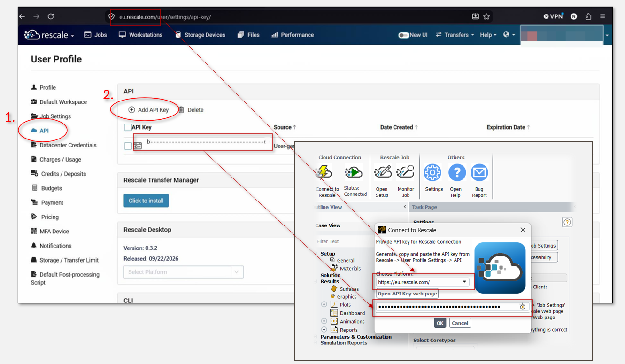Open the Workstations navbar item
This screenshot has width=625, height=364.
click(x=140, y=35)
